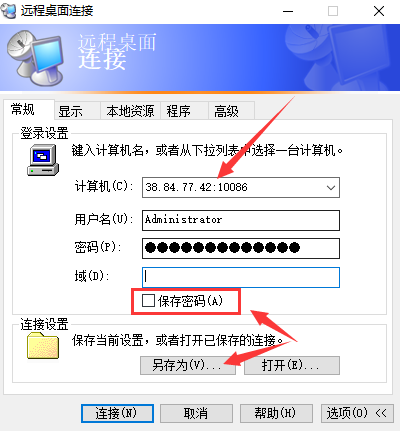Click the 另存为(V)... button

click(x=188, y=366)
